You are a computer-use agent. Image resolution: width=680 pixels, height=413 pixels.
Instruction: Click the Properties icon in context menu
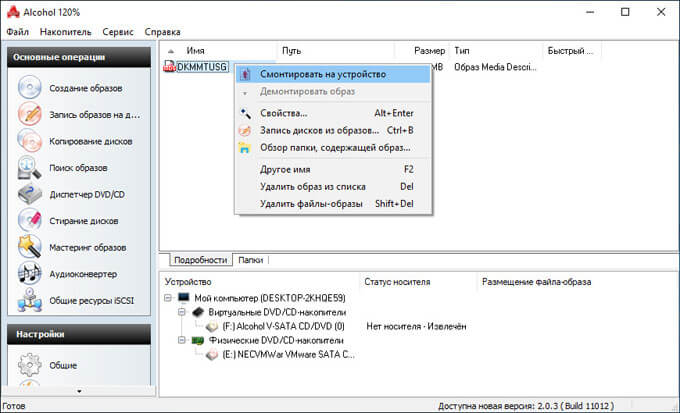click(245, 113)
